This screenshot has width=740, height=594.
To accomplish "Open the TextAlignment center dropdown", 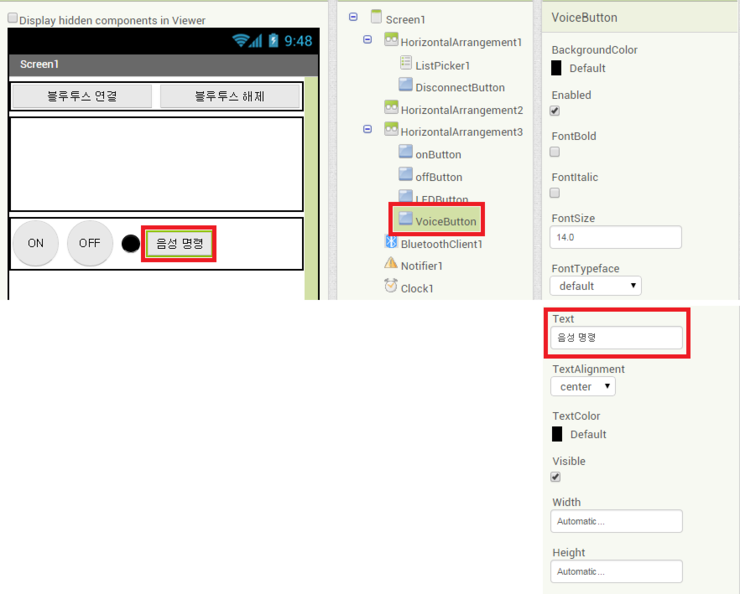I will [583, 386].
